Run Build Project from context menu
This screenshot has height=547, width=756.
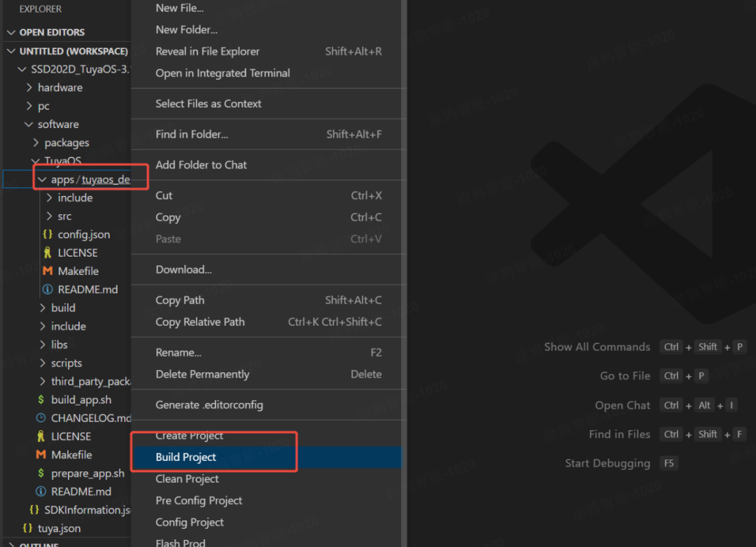point(268,457)
